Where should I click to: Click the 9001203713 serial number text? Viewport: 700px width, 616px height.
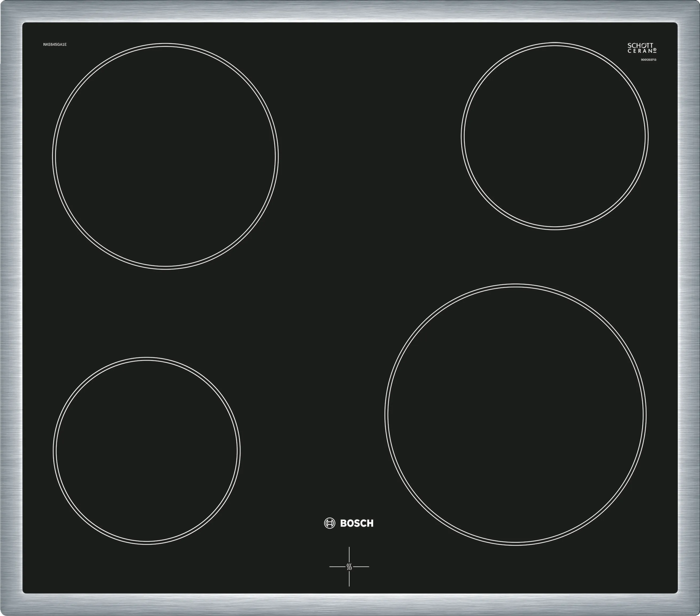click(x=648, y=60)
